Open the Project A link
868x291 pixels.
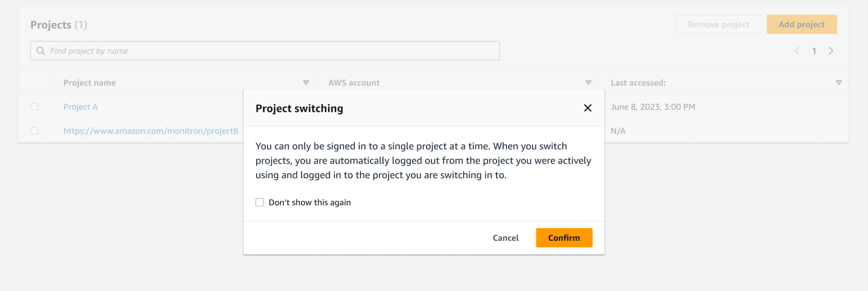(80, 106)
